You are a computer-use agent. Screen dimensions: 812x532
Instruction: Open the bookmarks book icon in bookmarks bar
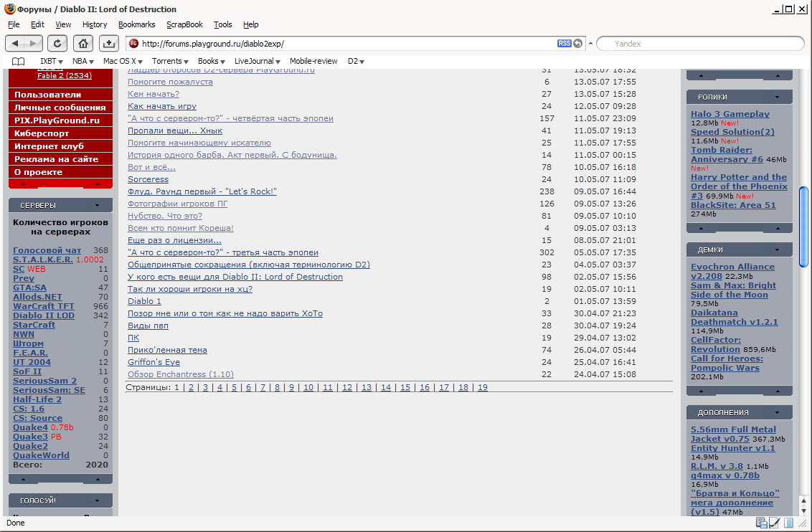[18, 62]
